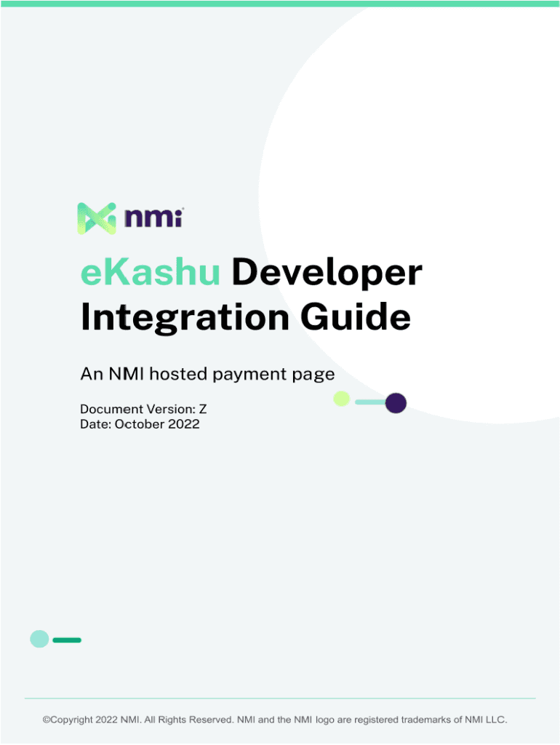Select the word Developer in the title

(327, 274)
